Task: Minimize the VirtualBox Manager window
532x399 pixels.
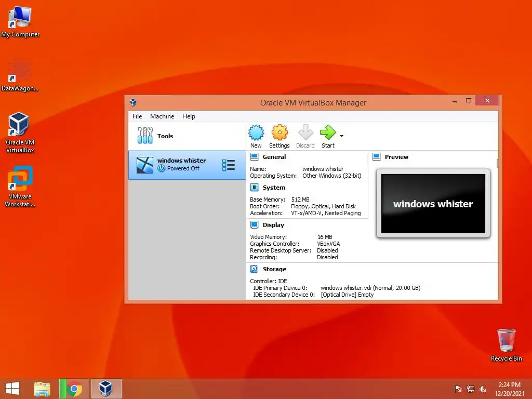Action: (x=455, y=101)
